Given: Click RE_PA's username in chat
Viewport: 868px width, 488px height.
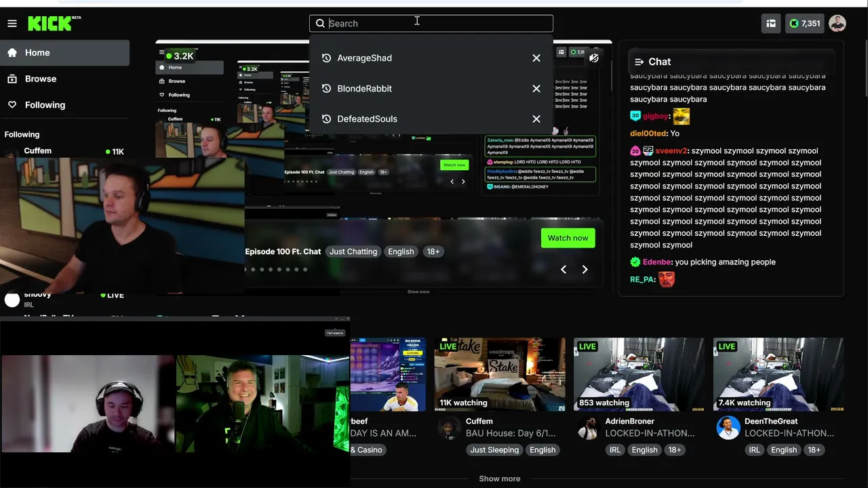Looking at the screenshot, I should coord(642,279).
